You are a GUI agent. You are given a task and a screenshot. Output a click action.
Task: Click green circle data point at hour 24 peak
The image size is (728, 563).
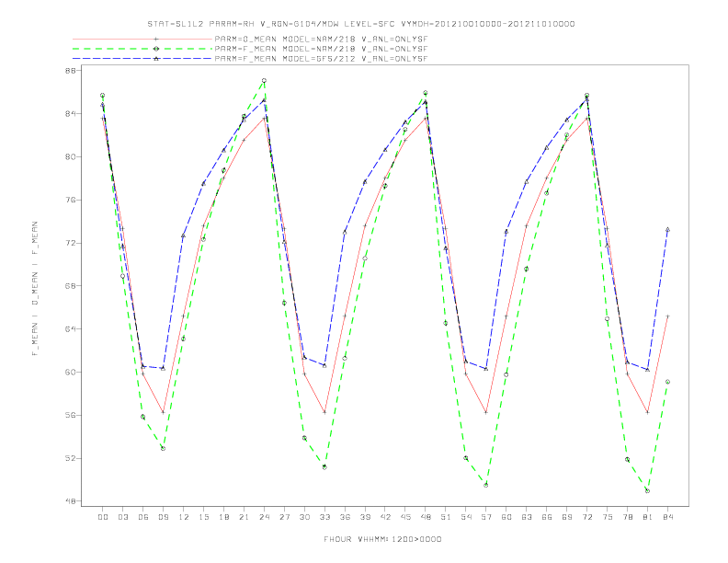(264, 81)
